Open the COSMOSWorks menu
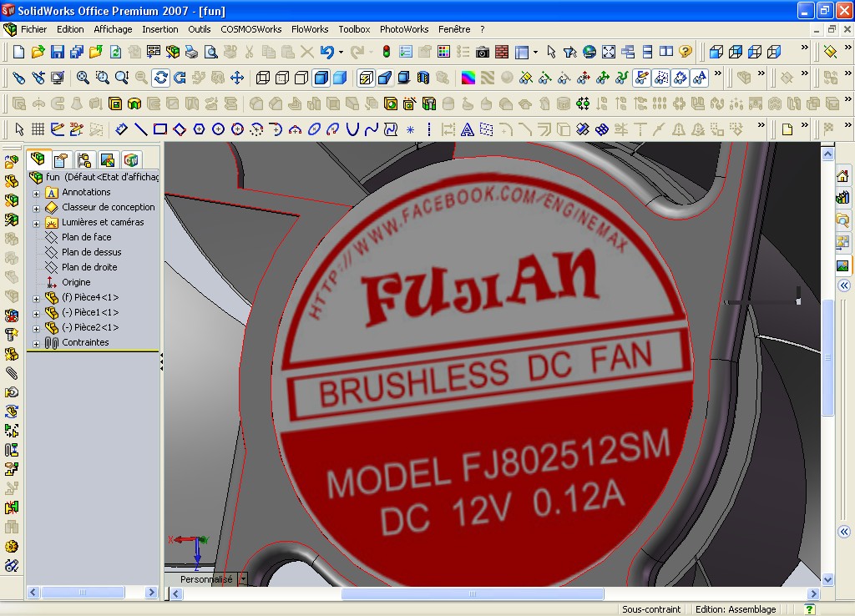This screenshot has width=855, height=616. [x=250, y=29]
